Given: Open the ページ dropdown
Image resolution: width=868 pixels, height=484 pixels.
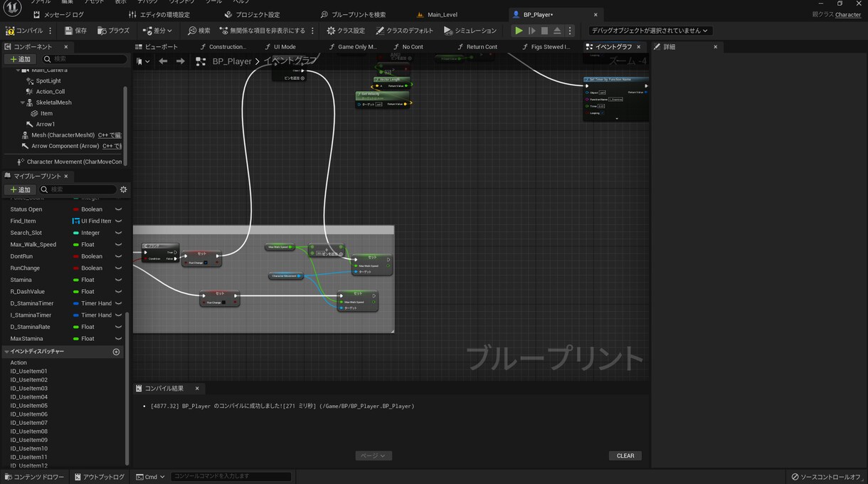Looking at the screenshot, I should [x=374, y=456].
